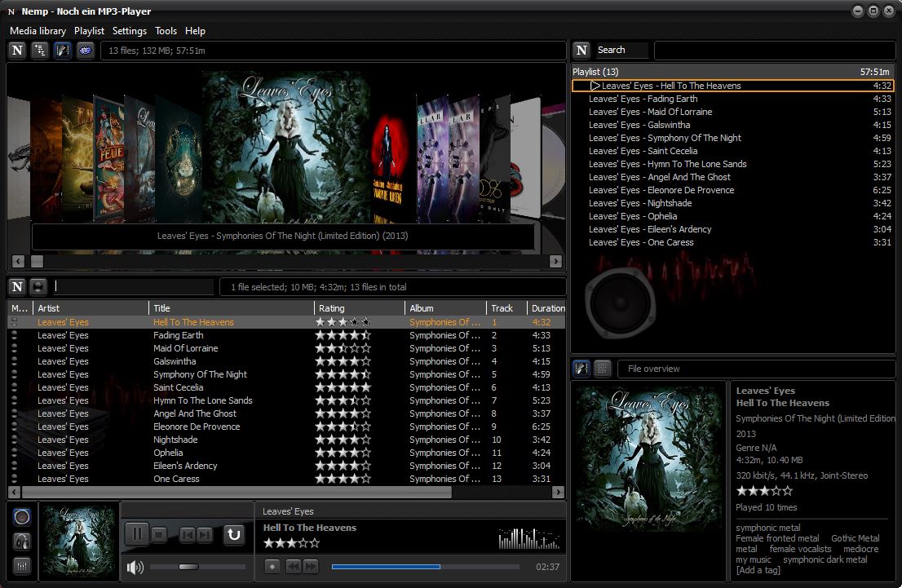Sort the track list by Rating column
Viewport: 902px width, 588px height.
pos(360,308)
